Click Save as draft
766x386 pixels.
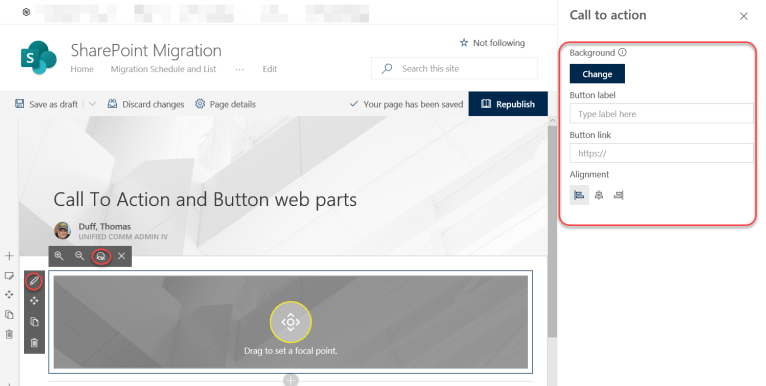click(x=46, y=104)
